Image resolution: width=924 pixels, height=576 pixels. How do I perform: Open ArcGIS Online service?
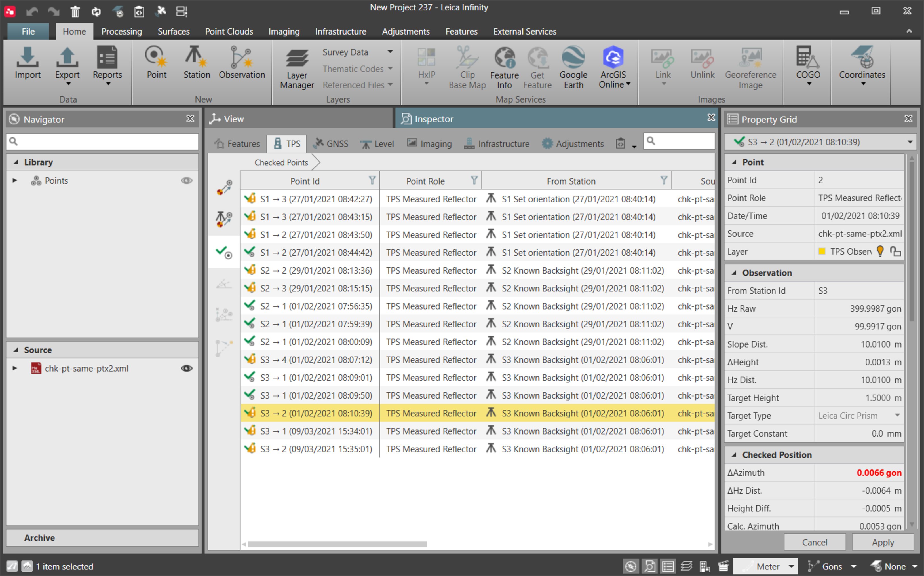tap(613, 68)
